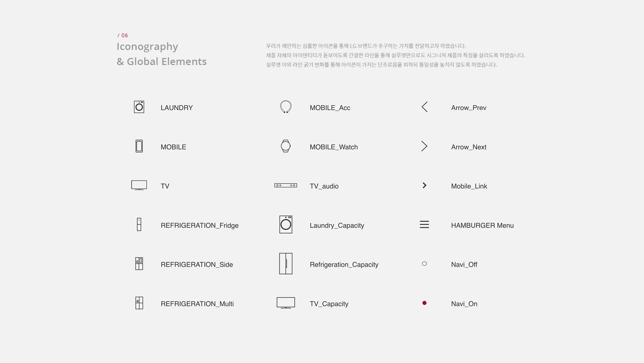Click the / 06 section number
Screen dimensions: 644x363
(123, 35)
